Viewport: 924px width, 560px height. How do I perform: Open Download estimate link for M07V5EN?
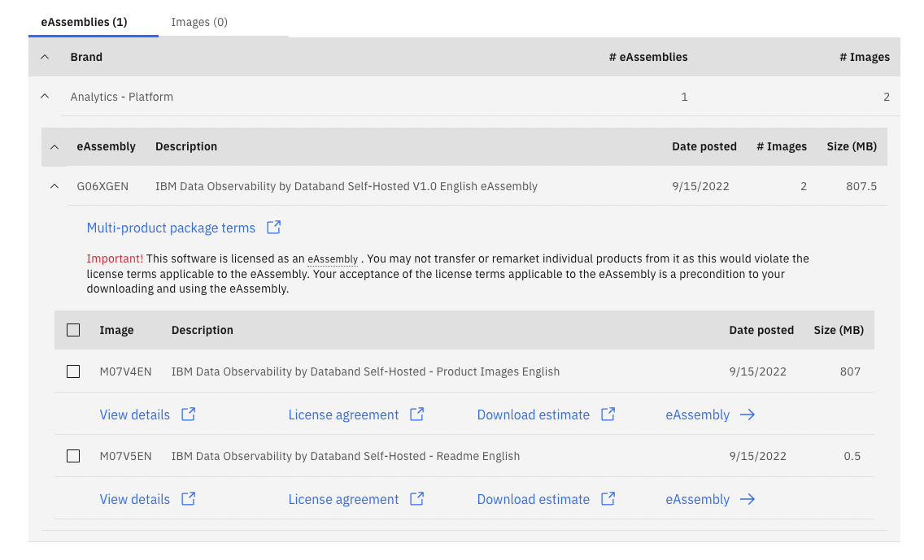(533, 499)
